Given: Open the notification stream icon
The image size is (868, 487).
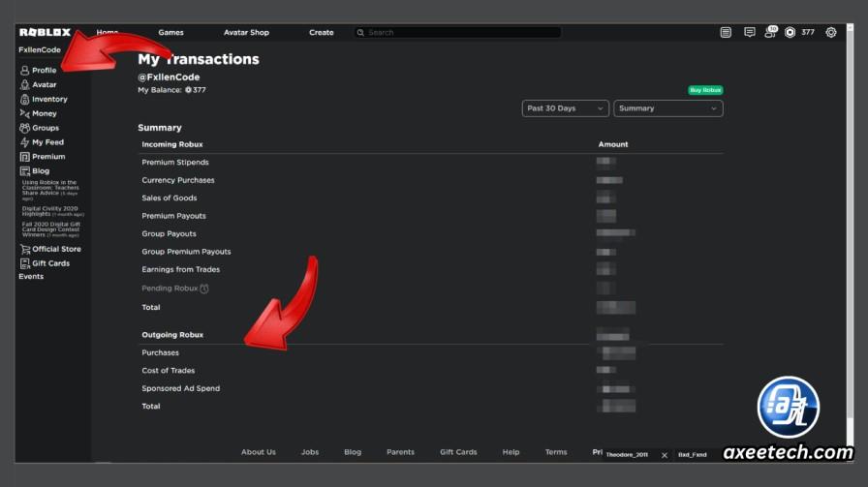Looking at the screenshot, I should 726,33.
